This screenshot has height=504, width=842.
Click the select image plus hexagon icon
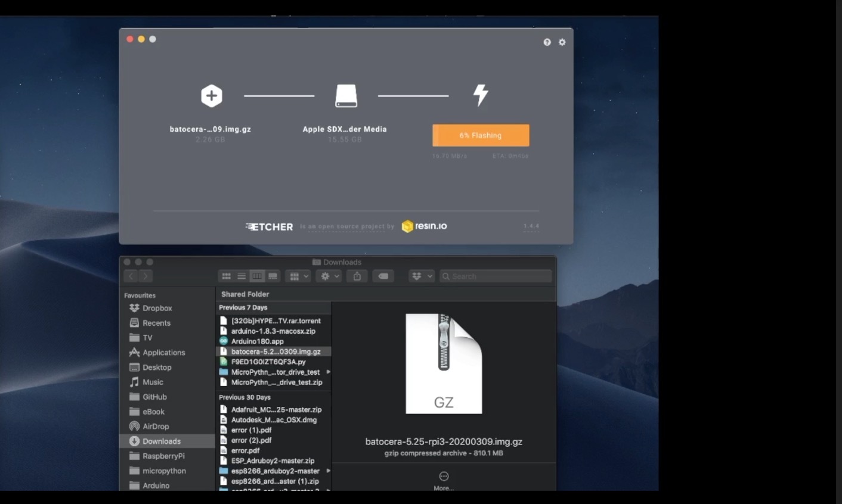click(x=211, y=96)
